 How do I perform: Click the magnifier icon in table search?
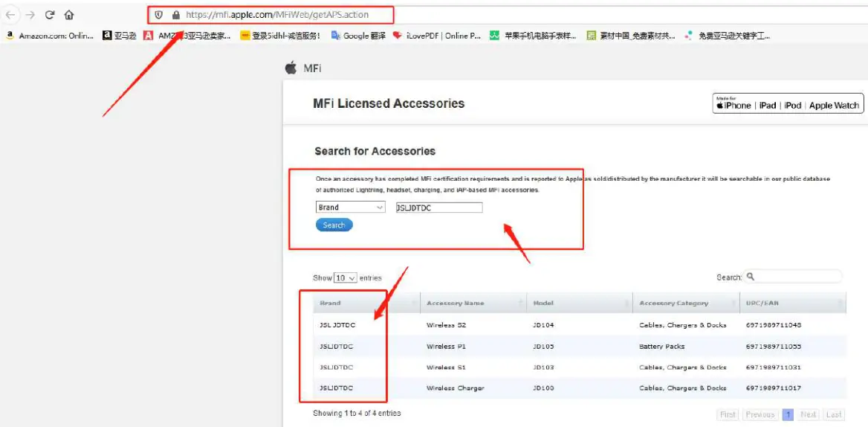(x=751, y=276)
